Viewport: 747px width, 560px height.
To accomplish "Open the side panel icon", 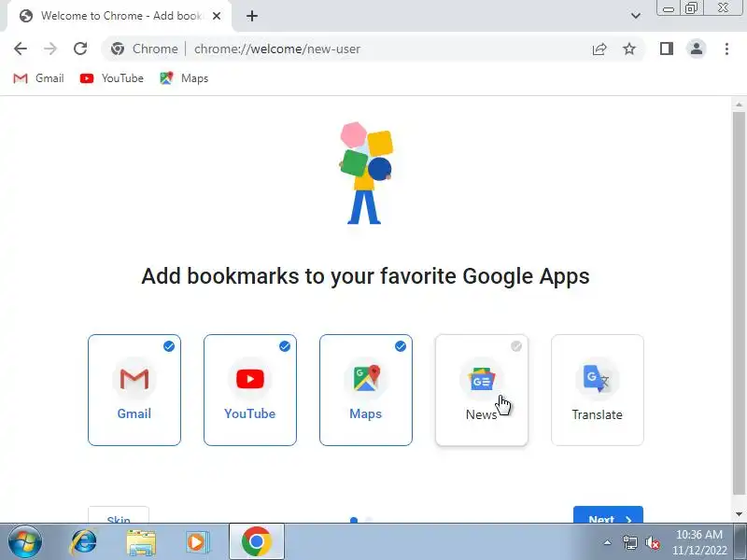I will click(x=667, y=49).
